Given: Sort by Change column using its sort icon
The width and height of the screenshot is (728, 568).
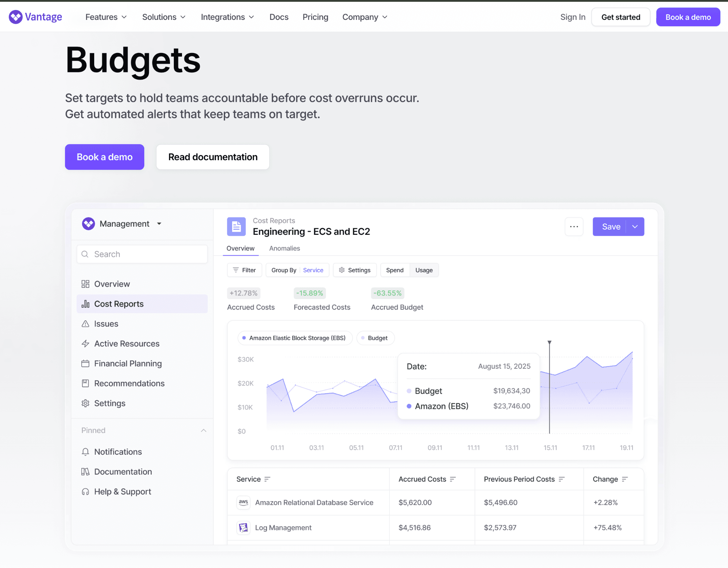Looking at the screenshot, I should click(625, 479).
